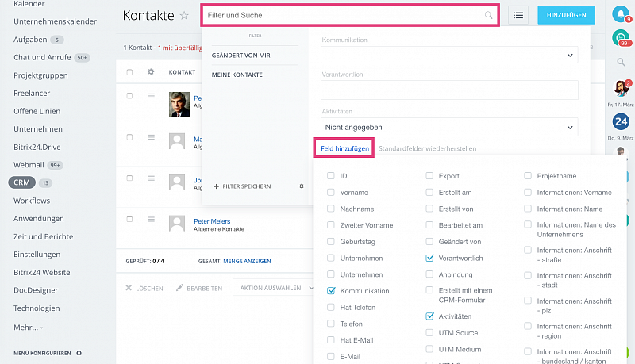Open Webmail in the sidebar

(x=29, y=165)
